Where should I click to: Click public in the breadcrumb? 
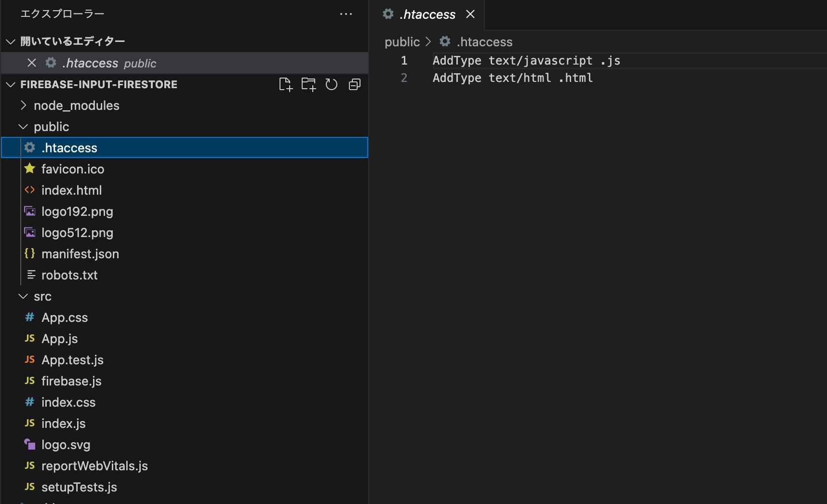pyautogui.click(x=402, y=42)
